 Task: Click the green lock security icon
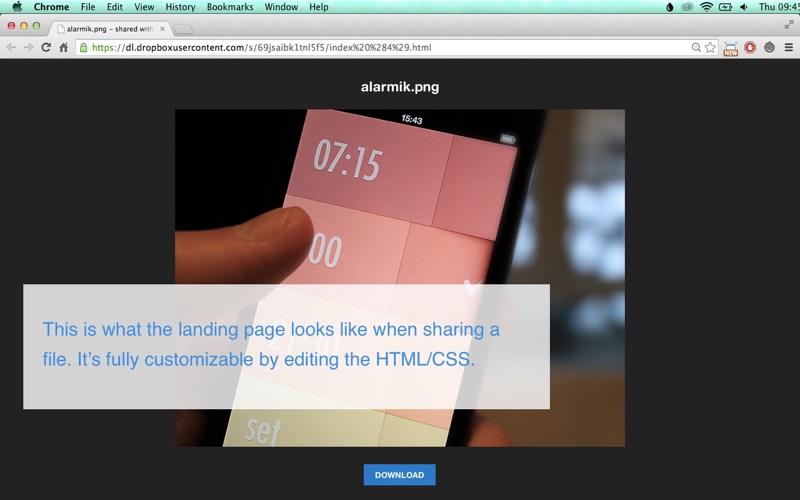(84, 47)
